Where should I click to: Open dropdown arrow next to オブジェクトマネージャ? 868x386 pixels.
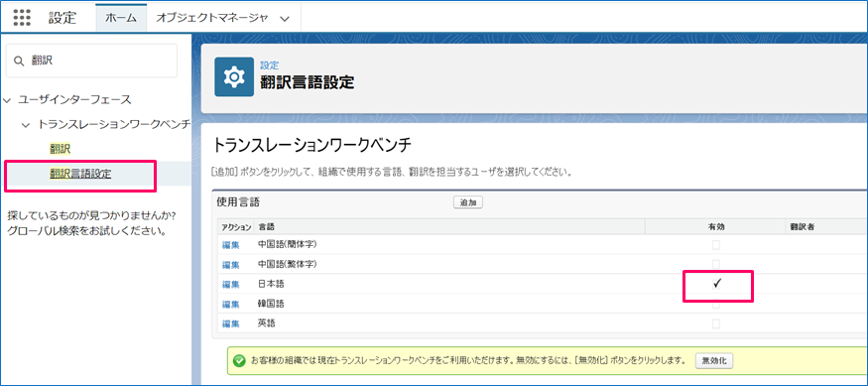point(285,18)
